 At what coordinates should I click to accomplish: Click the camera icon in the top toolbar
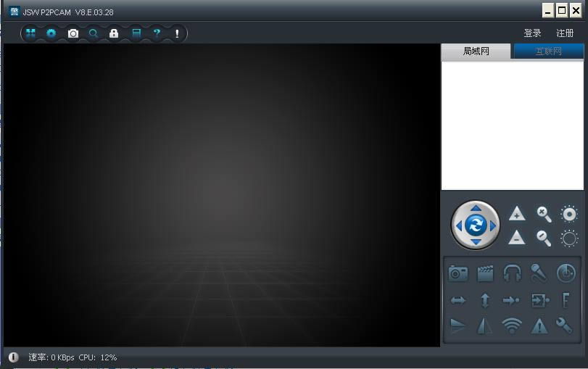pyautogui.click(x=73, y=33)
